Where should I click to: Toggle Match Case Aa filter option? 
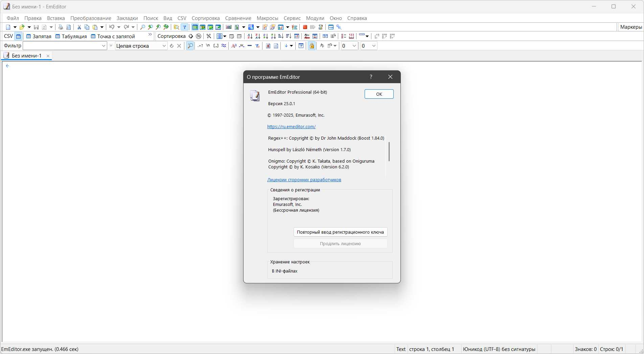pyautogui.click(x=234, y=46)
